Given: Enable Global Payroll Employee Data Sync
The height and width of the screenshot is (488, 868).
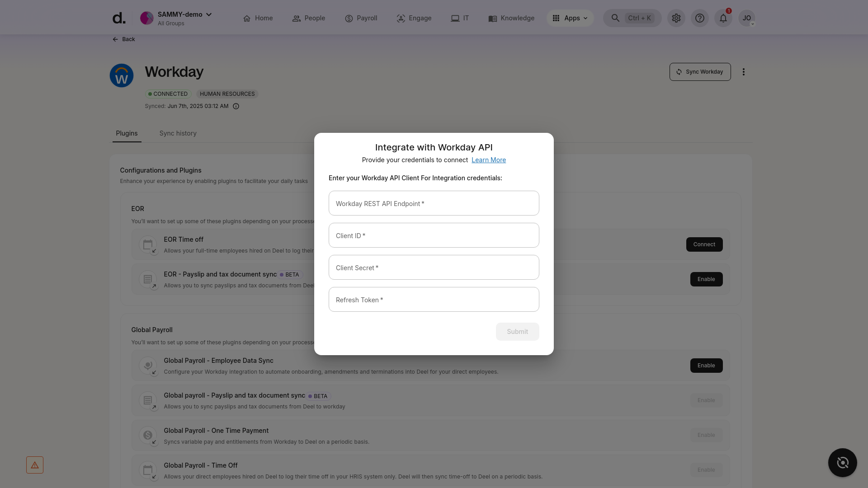Looking at the screenshot, I should click(x=706, y=366).
